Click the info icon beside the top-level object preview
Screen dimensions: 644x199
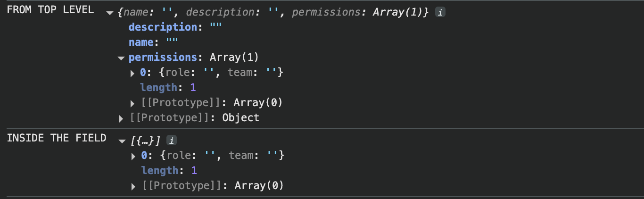click(x=440, y=13)
